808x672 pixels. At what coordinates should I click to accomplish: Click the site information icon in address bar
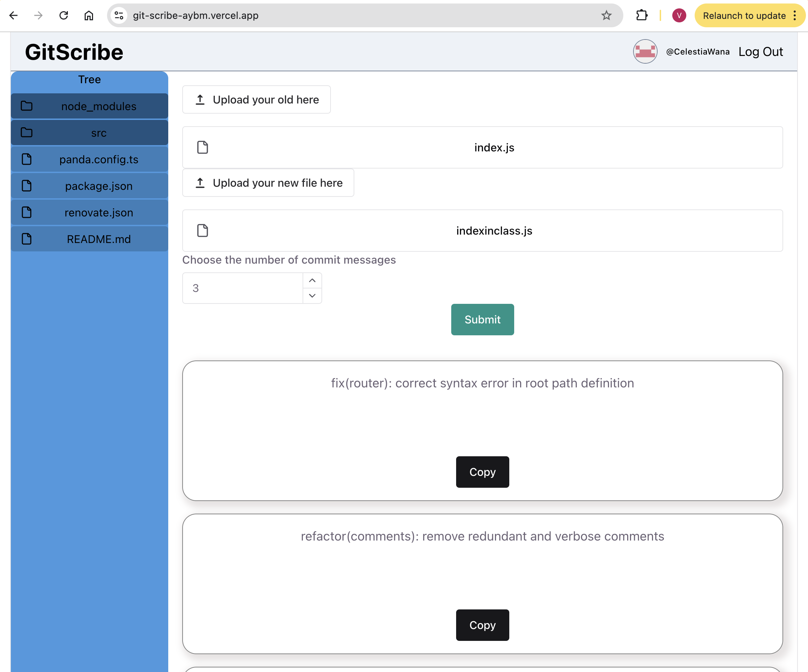pos(119,15)
